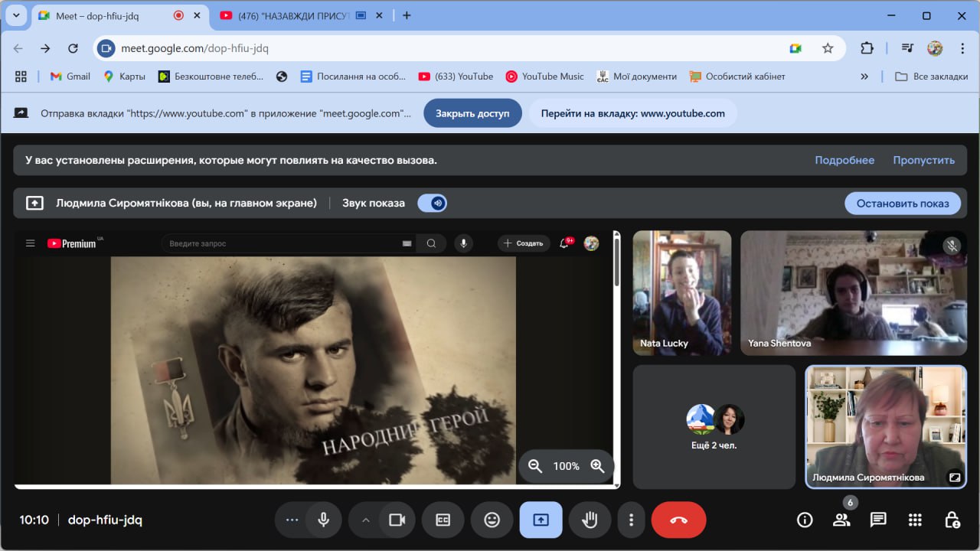Go back to the previous page
This screenshot has height=551, width=980.
pos(18,48)
